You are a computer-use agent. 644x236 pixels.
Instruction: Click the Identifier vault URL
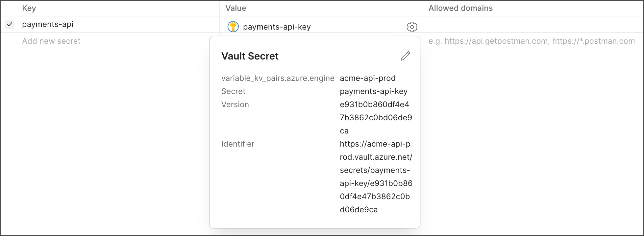376,177
